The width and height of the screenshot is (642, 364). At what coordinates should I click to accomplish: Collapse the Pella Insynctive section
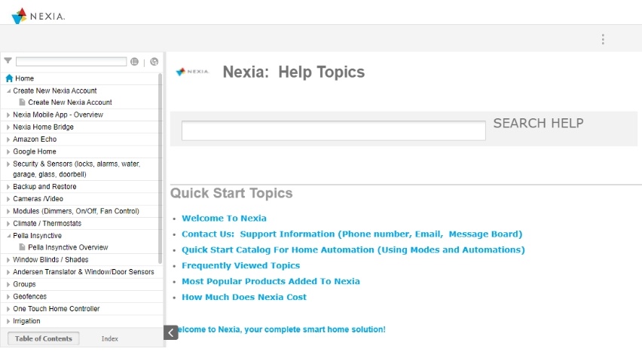[x=8, y=236]
